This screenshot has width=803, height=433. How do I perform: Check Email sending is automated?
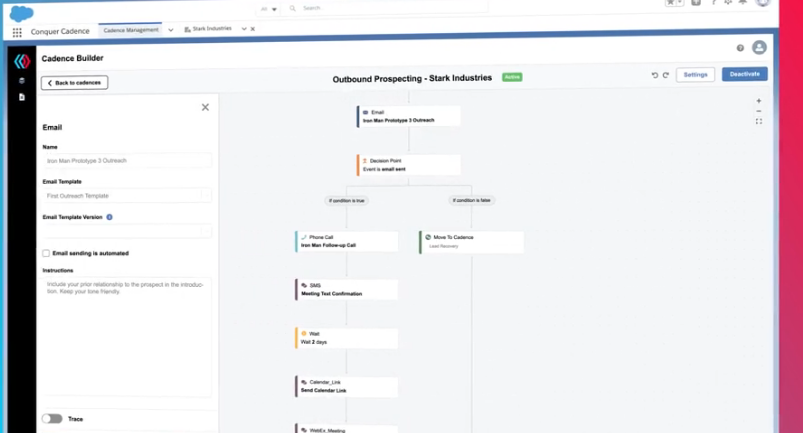coord(46,254)
